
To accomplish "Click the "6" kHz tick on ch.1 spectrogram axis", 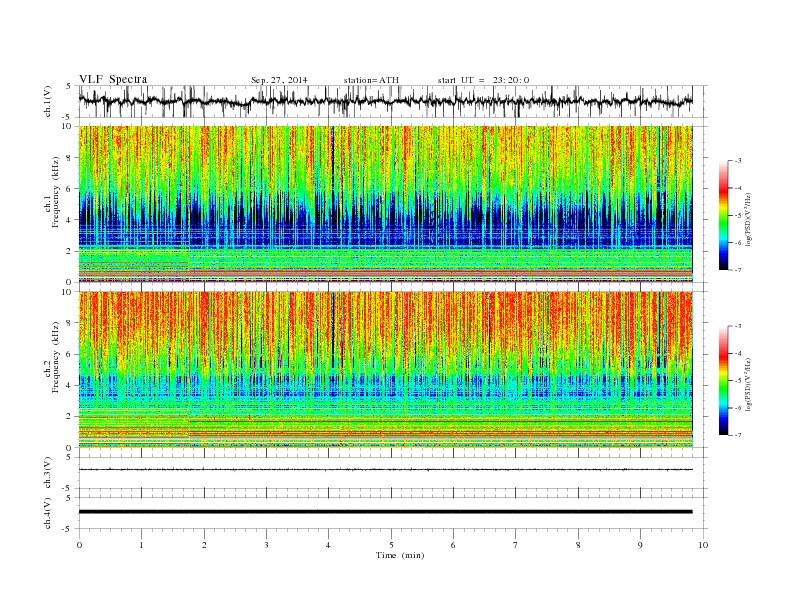I will pos(70,189).
